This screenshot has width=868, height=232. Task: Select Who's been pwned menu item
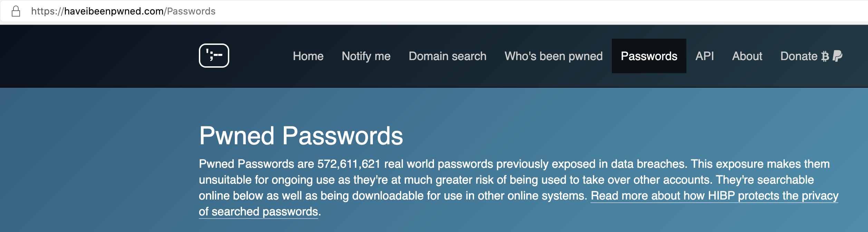(553, 56)
